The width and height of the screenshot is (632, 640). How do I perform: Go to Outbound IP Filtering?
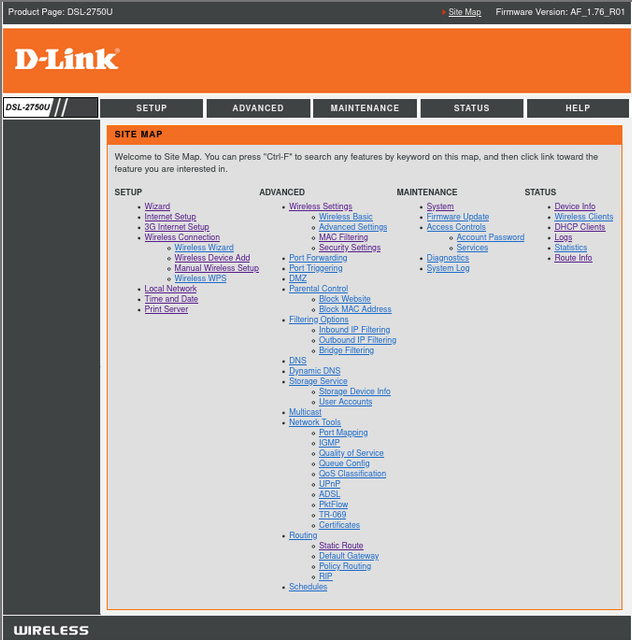coord(358,340)
